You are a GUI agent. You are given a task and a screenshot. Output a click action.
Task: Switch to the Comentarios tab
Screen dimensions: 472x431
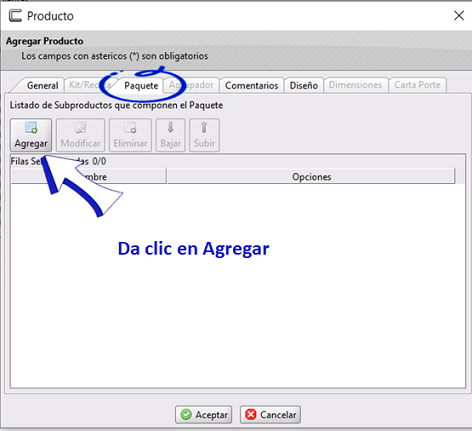click(252, 85)
